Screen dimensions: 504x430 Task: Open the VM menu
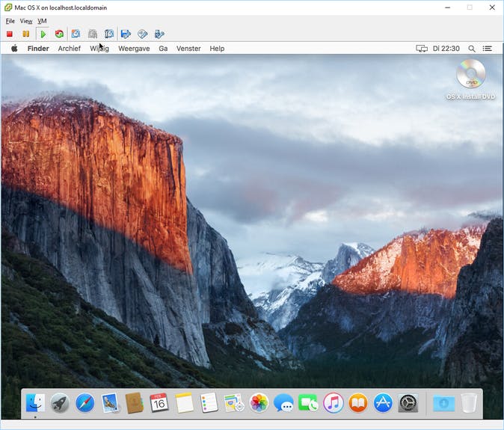pyautogui.click(x=42, y=21)
